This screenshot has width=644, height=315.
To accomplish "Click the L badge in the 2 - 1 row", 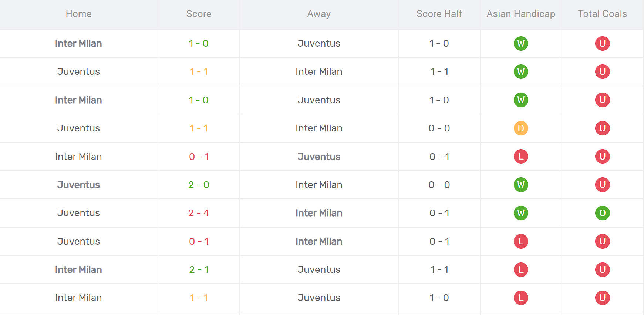I will point(521,269).
